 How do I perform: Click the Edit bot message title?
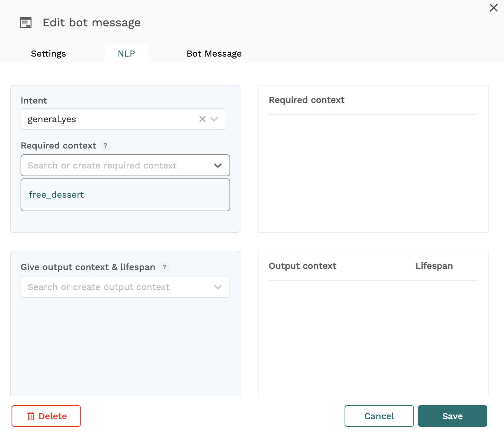92,23
